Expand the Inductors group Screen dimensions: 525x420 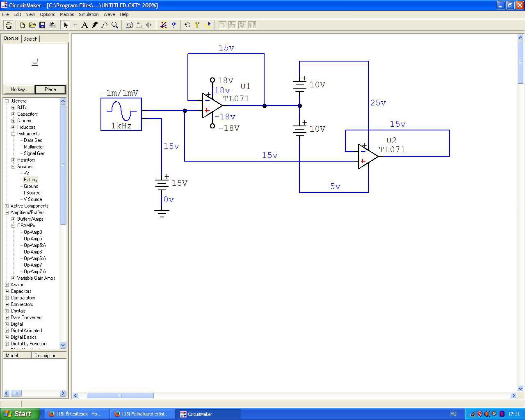(x=14, y=127)
